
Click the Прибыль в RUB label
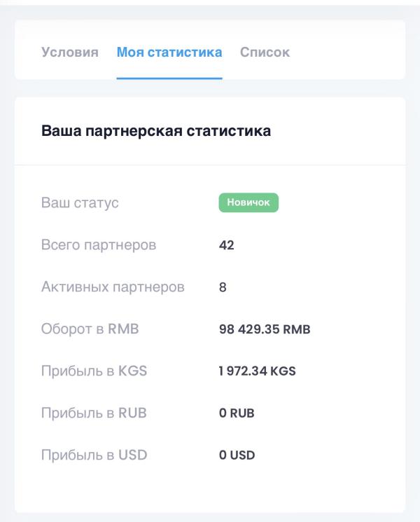[x=94, y=413]
